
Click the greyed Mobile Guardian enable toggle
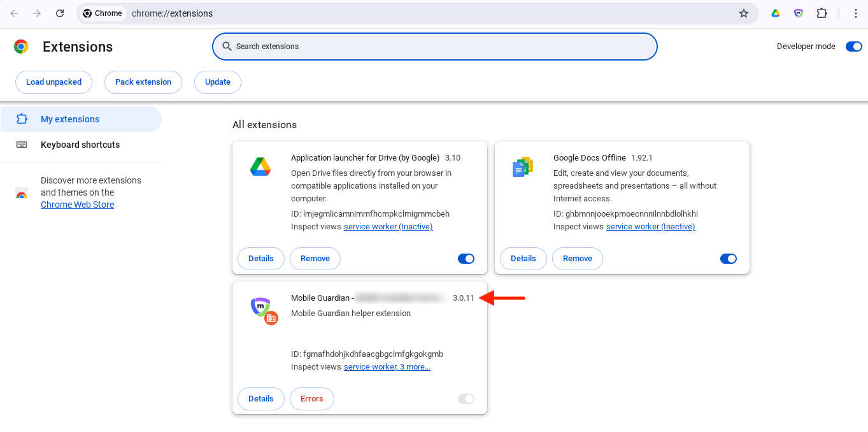click(x=466, y=399)
